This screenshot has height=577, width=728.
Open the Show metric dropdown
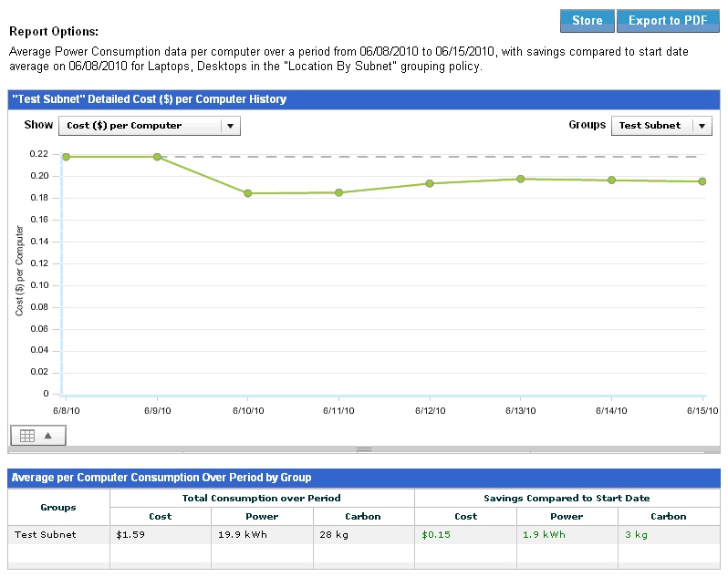(x=149, y=126)
